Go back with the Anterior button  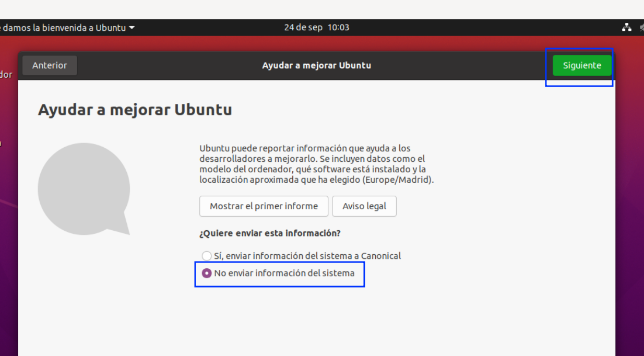50,66
